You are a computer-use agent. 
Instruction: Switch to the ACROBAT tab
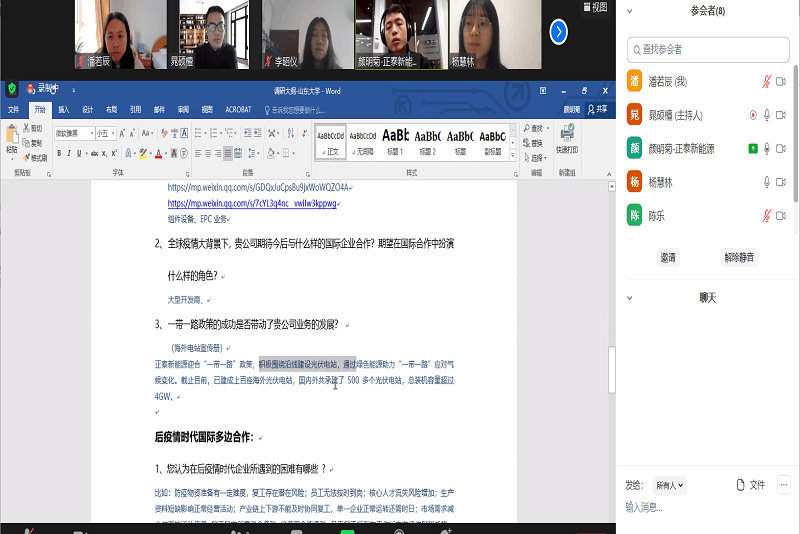(238, 110)
